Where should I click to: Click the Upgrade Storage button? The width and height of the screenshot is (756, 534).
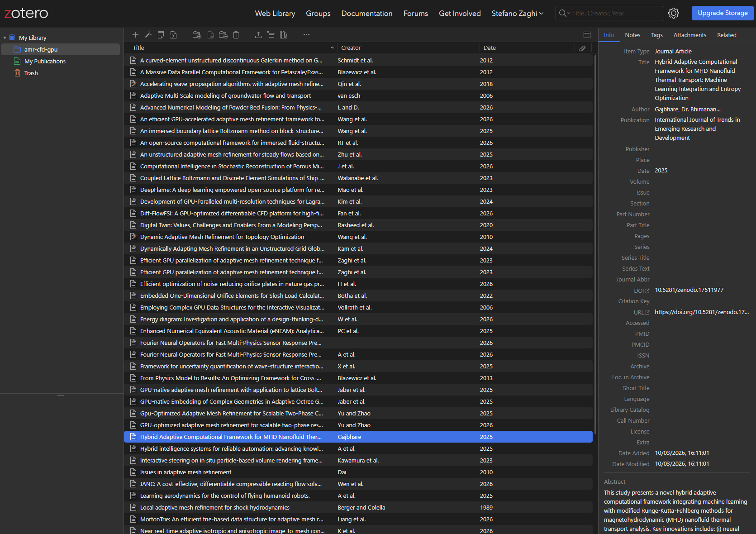tap(722, 13)
